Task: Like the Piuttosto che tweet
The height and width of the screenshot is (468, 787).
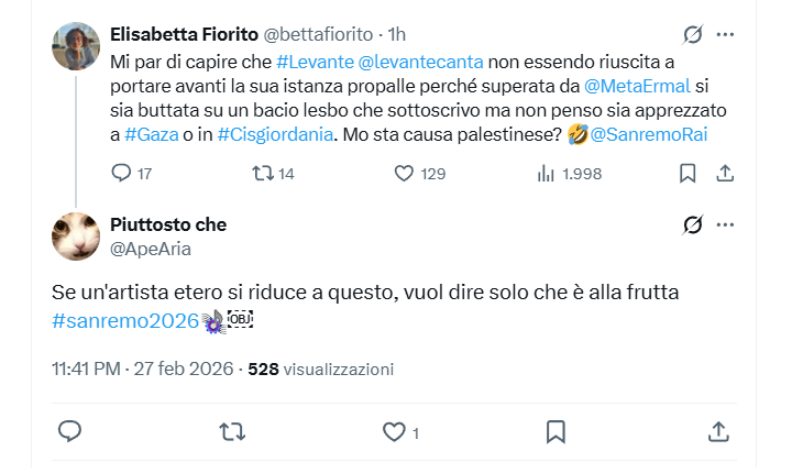Action: pos(394,431)
